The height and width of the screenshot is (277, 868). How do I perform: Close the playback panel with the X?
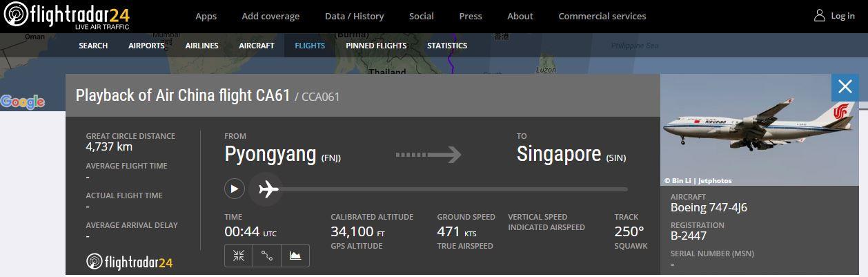[845, 87]
